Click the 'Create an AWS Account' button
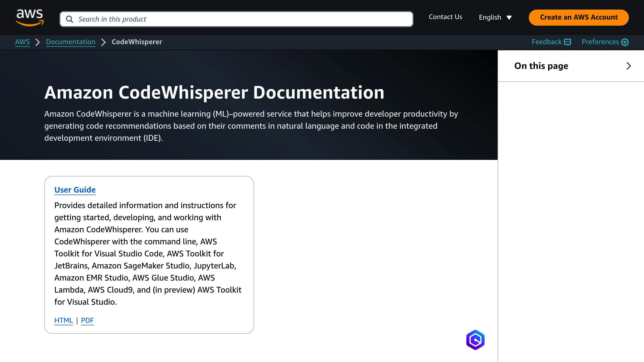Image resolution: width=644 pixels, height=362 pixels. pos(579,17)
